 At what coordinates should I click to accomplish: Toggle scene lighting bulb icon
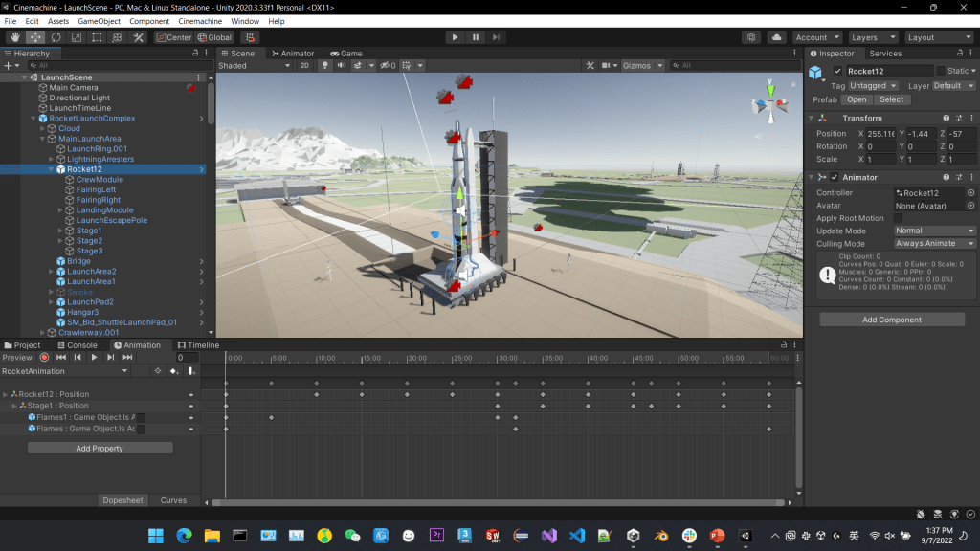[x=325, y=66]
